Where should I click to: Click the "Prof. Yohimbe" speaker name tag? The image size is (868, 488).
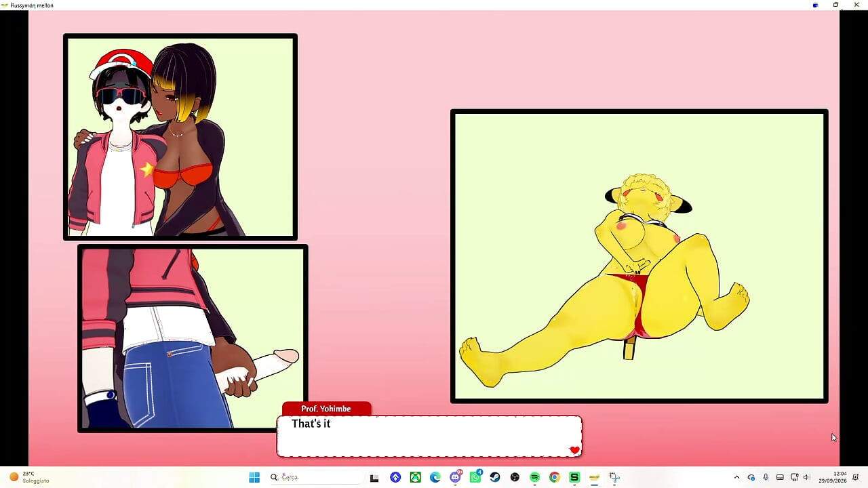coord(326,409)
